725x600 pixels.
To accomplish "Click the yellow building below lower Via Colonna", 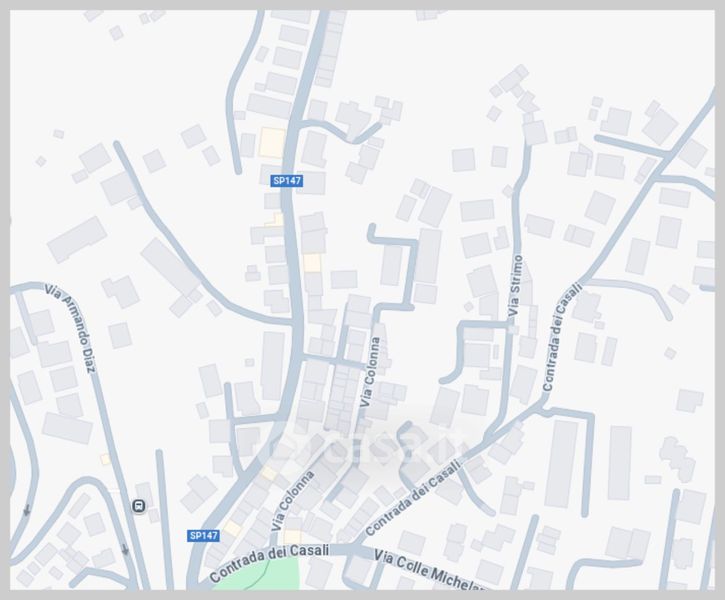I will 292,537.
